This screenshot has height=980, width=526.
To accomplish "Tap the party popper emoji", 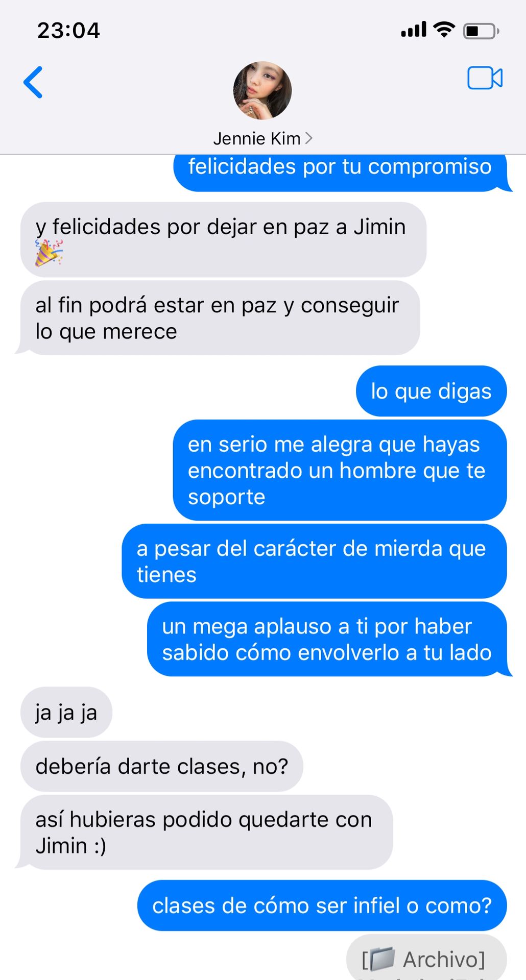I will [49, 253].
